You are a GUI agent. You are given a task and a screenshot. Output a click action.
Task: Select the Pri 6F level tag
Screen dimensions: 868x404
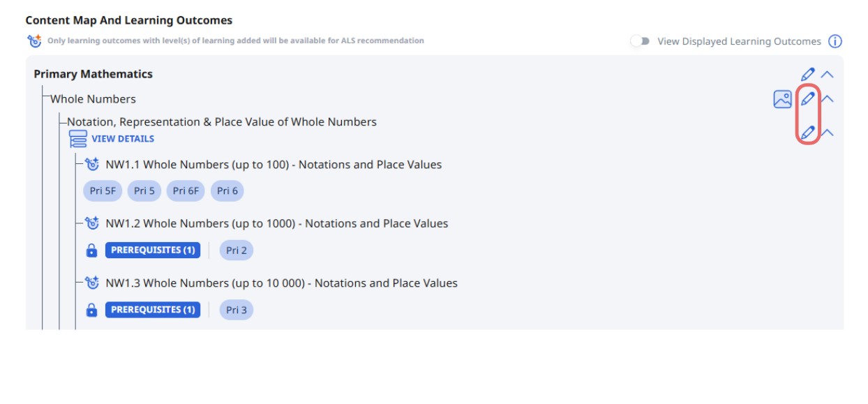pyautogui.click(x=186, y=191)
